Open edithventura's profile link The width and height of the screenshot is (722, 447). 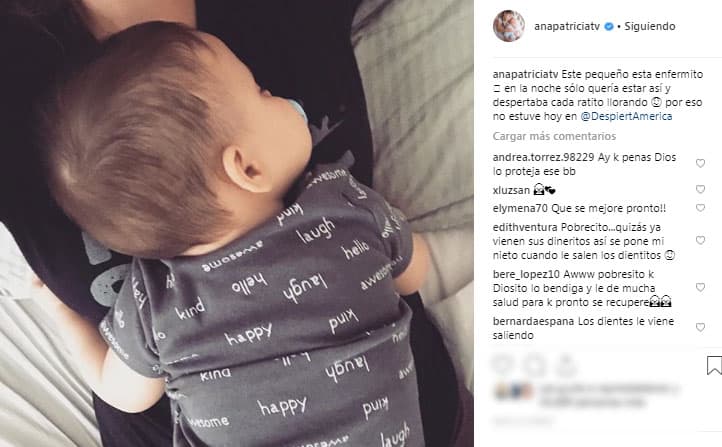[x=525, y=227]
